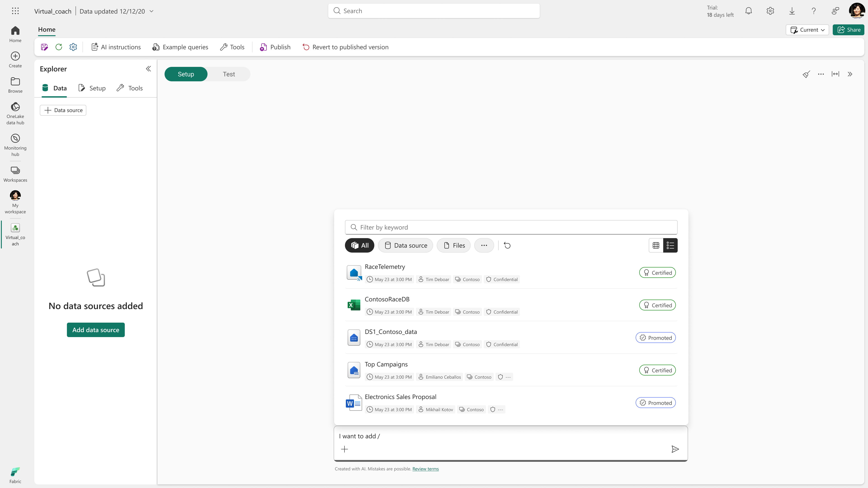Open the Monitoring hub from sidebar
868x488 pixels.
click(15, 145)
